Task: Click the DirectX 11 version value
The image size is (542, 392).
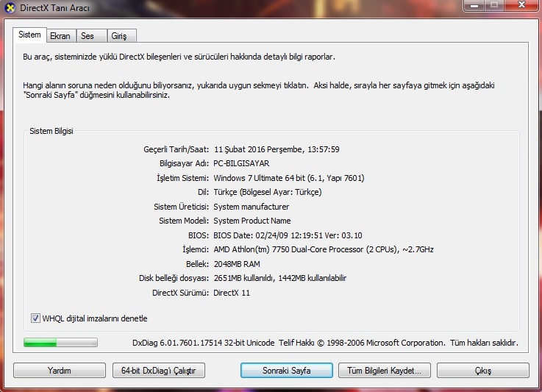Action: [x=232, y=293]
